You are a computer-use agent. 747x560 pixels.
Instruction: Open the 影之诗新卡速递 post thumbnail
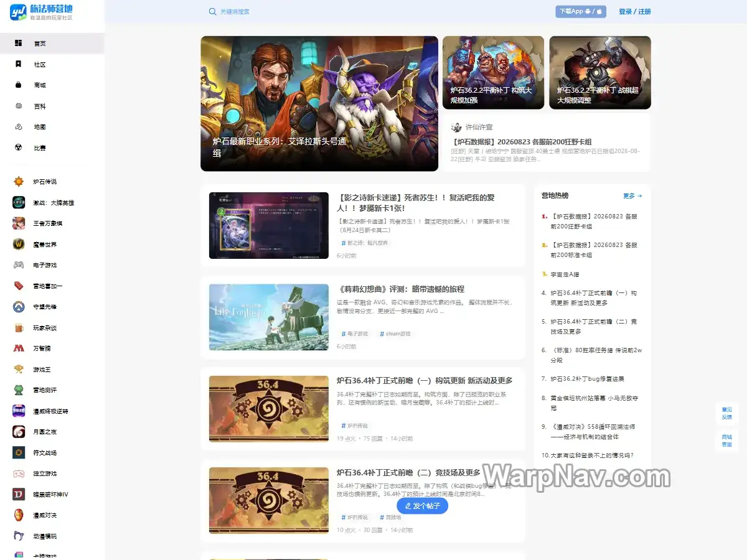tap(269, 225)
